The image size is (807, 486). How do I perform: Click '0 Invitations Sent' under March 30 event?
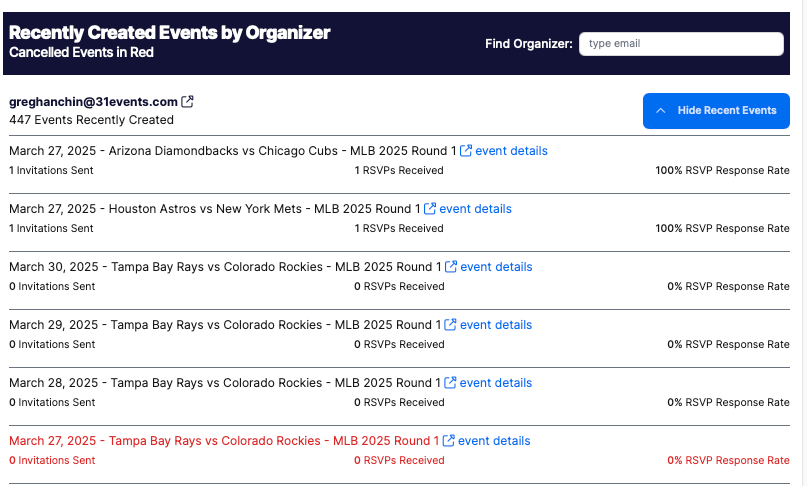(x=52, y=286)
